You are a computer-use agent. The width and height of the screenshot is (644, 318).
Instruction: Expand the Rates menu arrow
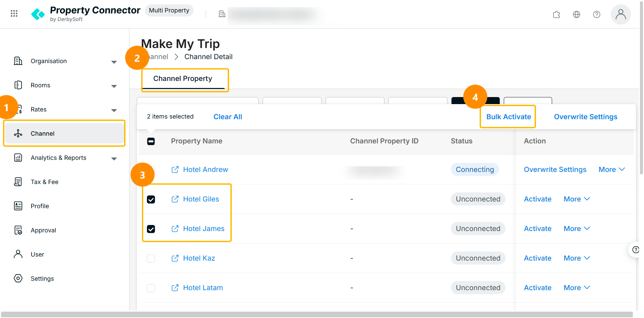[114, 110]
